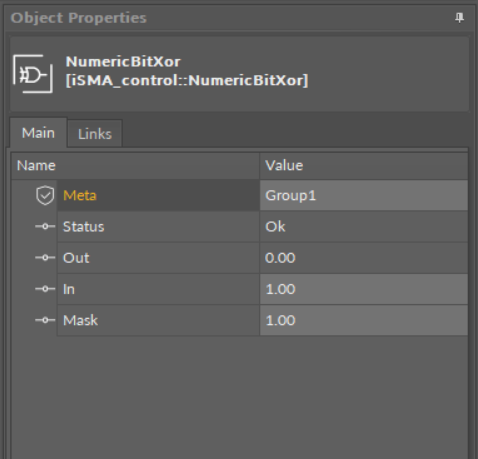Click the Status value cell showing Ok
This screenshot has height=459, width=478.
click(364, 227)
